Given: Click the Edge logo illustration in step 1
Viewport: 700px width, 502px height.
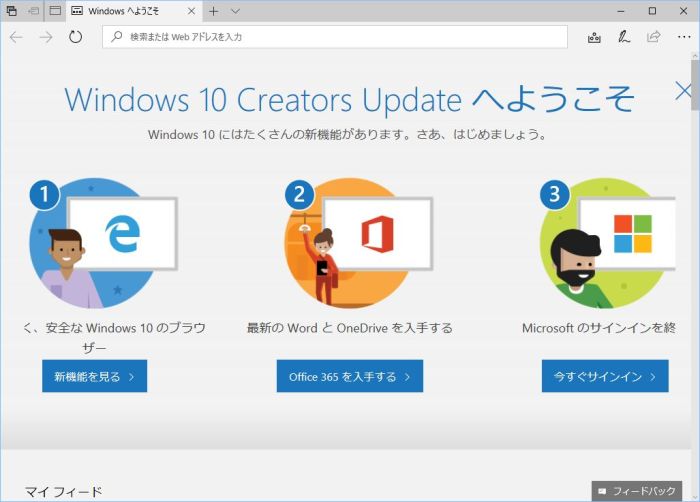Looking at the screenshot, I should [x=123, y=235].
